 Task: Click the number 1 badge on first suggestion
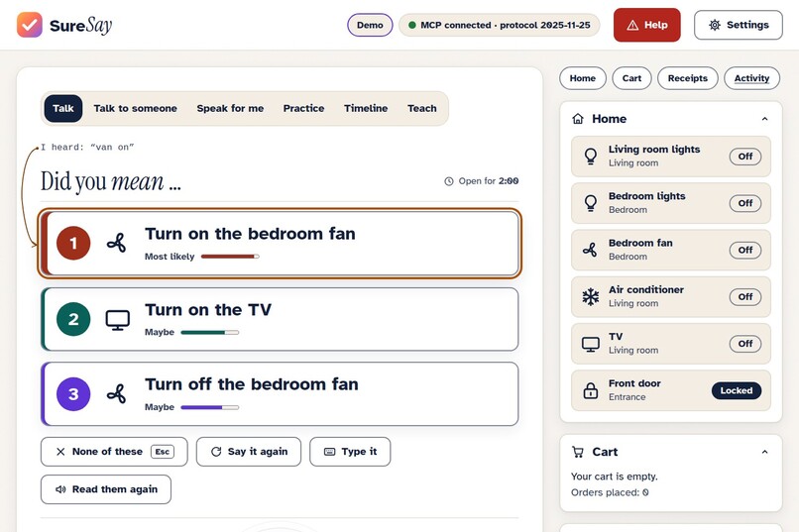pos(73,243)
